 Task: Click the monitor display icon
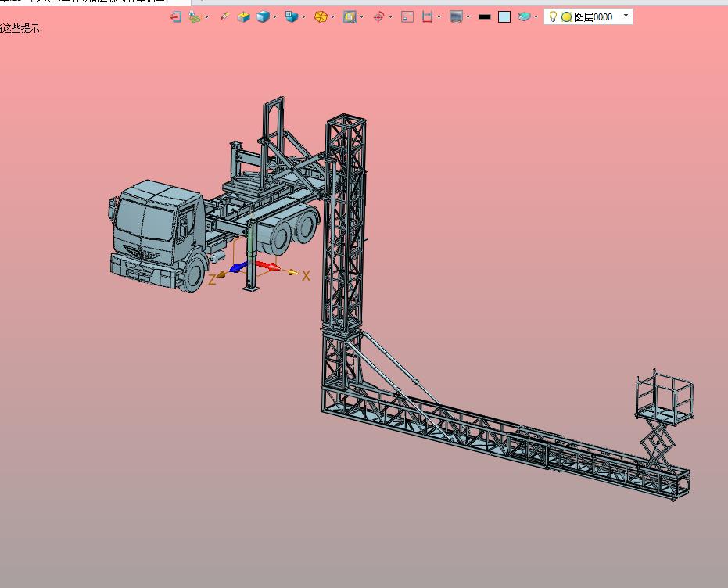(456, 16)
